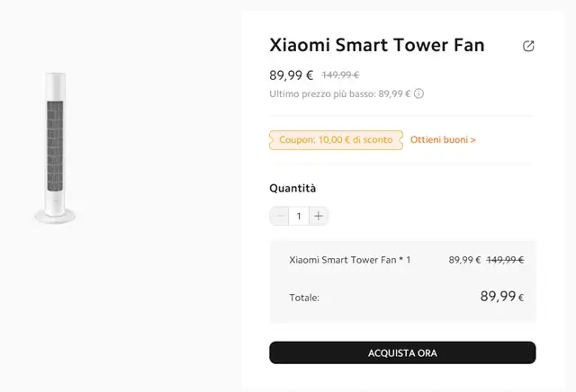Click the "Ultimo prezzo più basso" text
576x392 pixels.
coord(339,94)
